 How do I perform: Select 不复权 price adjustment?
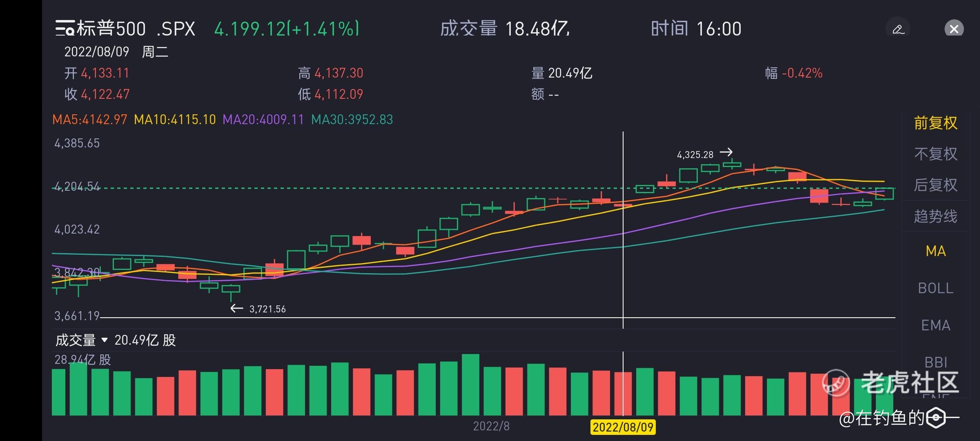[935, 154]
